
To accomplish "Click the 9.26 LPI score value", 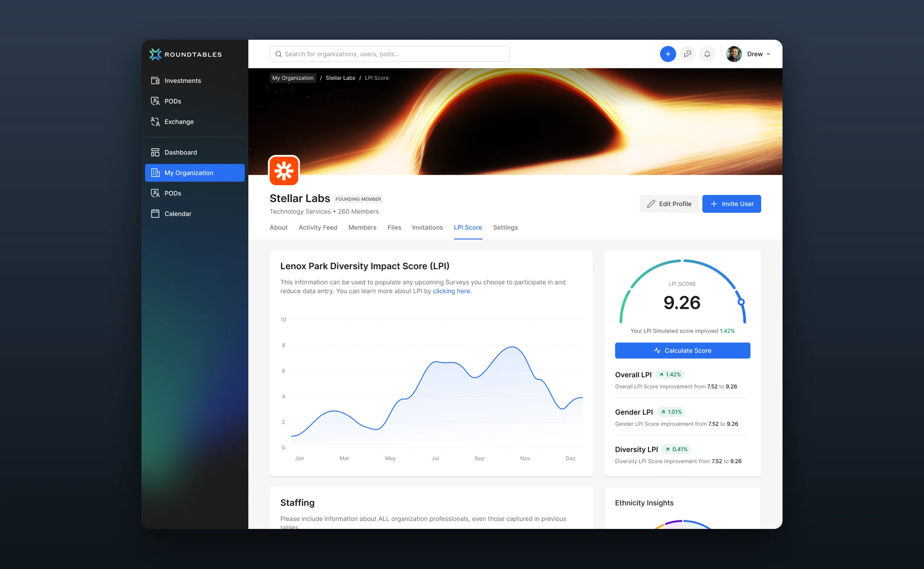I will click(682, 303).
